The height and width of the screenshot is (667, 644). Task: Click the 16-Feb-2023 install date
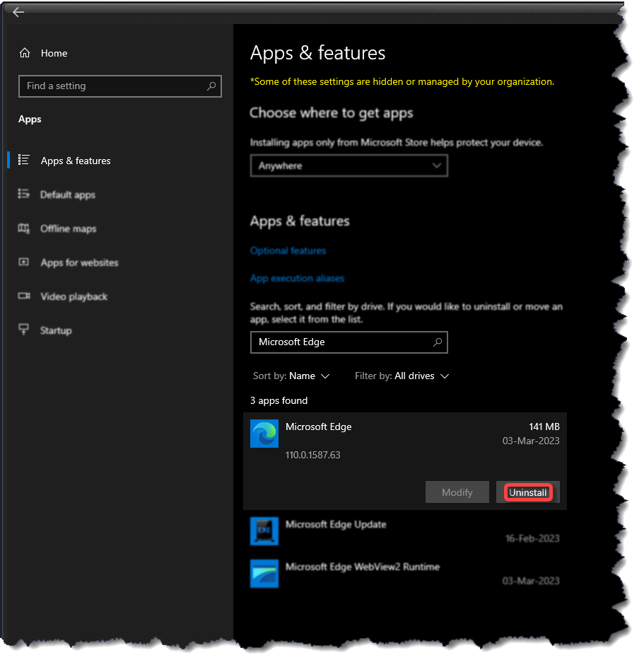click(x=532, y=538)
